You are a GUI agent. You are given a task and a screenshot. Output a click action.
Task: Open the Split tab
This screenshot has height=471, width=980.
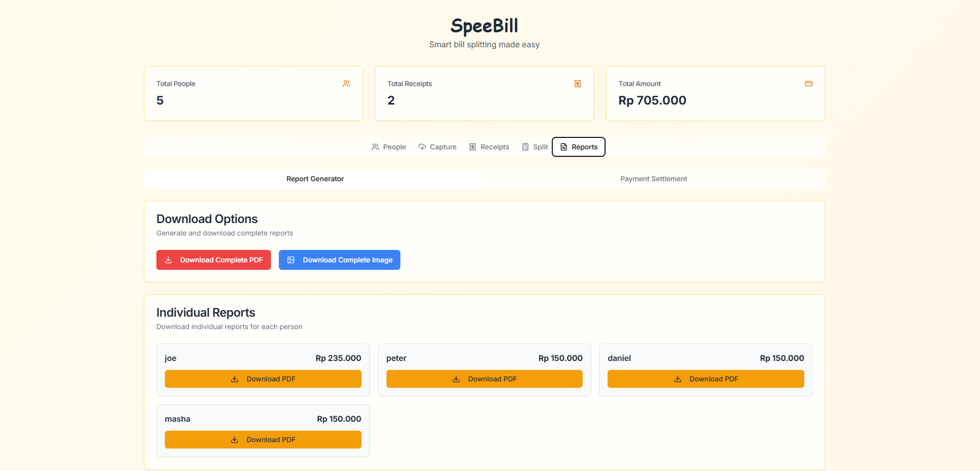tap(535, 147)
